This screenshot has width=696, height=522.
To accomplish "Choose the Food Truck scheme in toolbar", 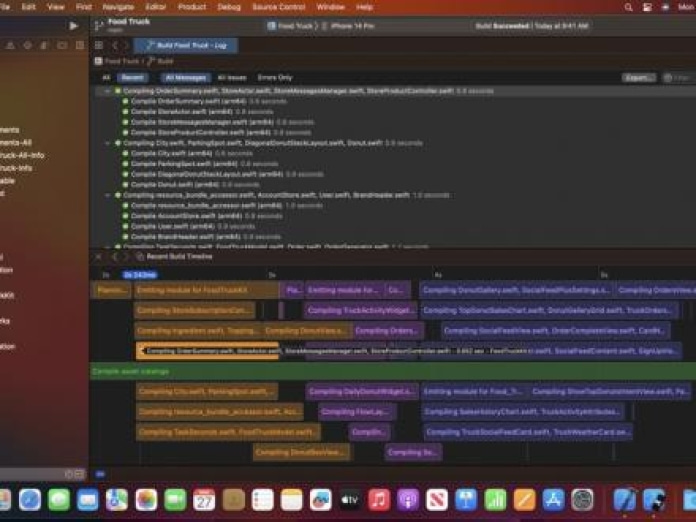I will pyautogui.click(x=291, y=26).
